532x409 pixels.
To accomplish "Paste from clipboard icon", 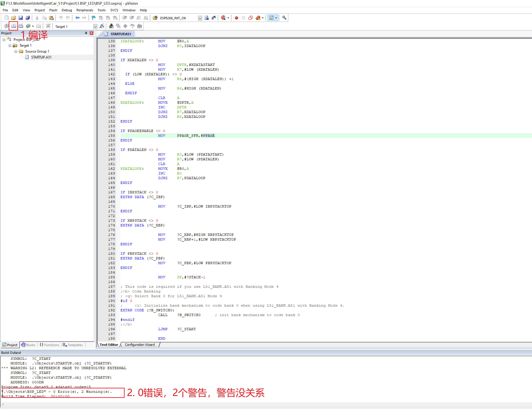I will click(x=51, y=18).
